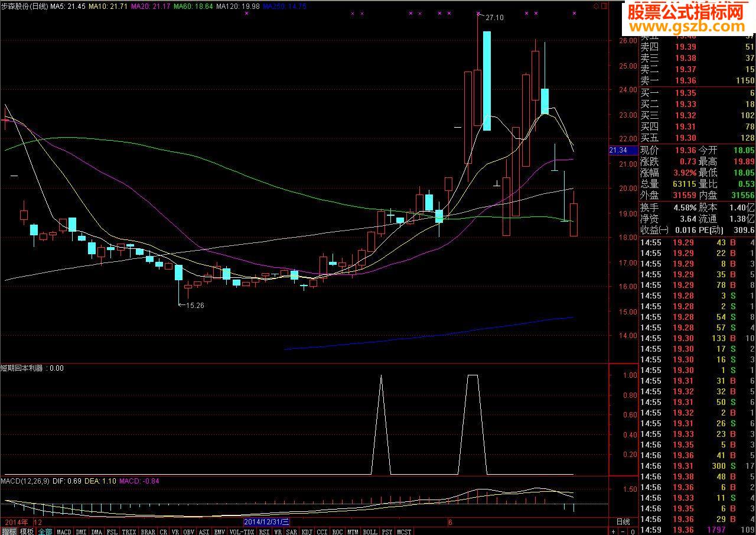Click the tall cyan candlestick near 27.10
This screenshot has height=535, width=756.
[487, 81]
